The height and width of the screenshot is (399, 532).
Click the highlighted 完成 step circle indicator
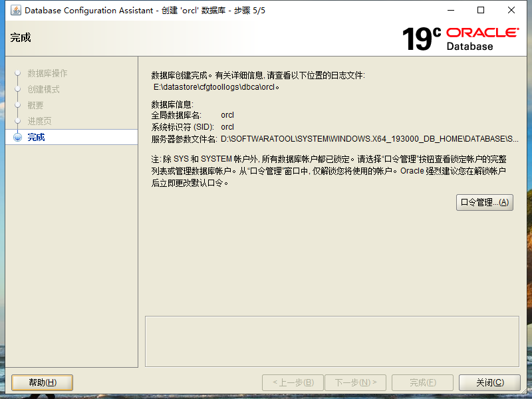coord(19,137)
